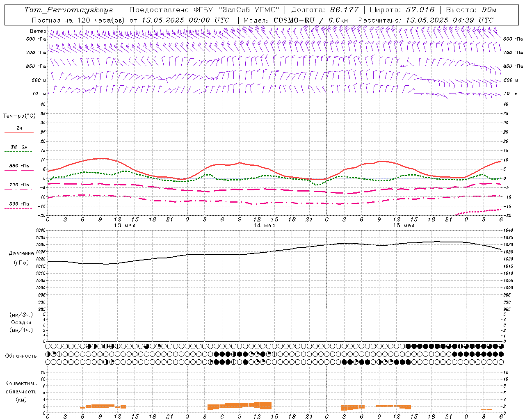Click the "14 мая" date label
525x420 pixels.
264,226
